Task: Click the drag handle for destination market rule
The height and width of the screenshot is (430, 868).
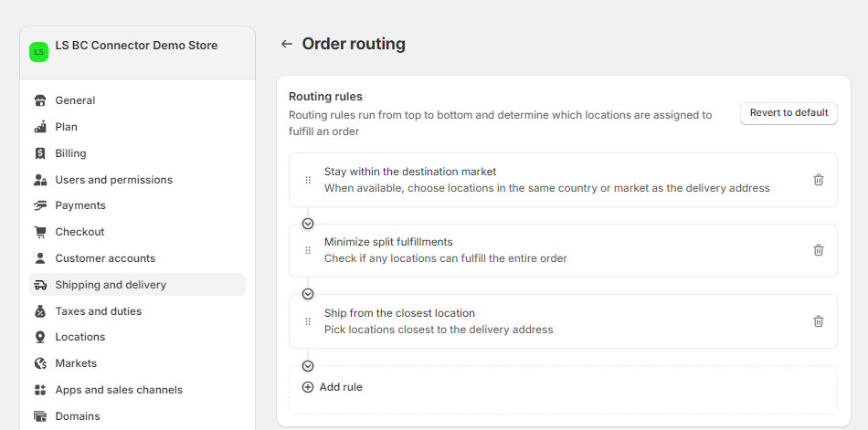Action: point(308,180)
